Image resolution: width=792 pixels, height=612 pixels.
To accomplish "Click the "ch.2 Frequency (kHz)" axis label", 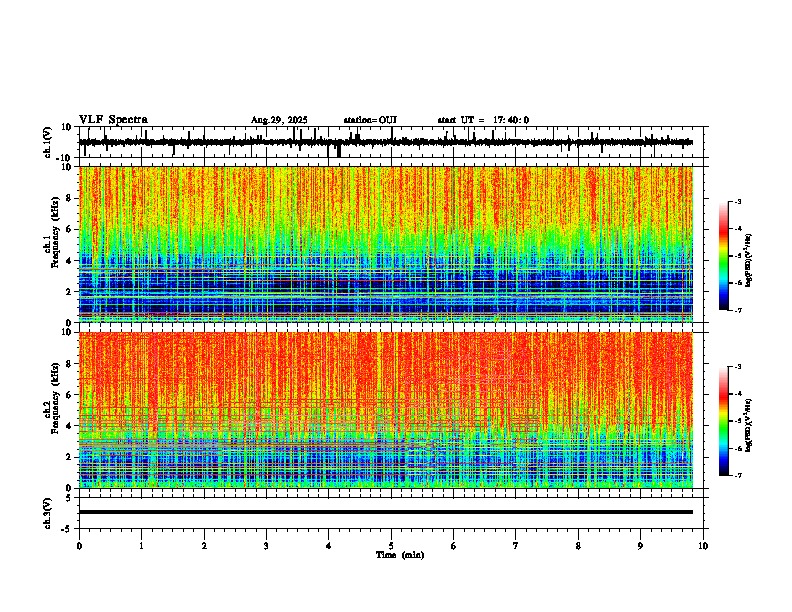I will [x=51, y=399].
